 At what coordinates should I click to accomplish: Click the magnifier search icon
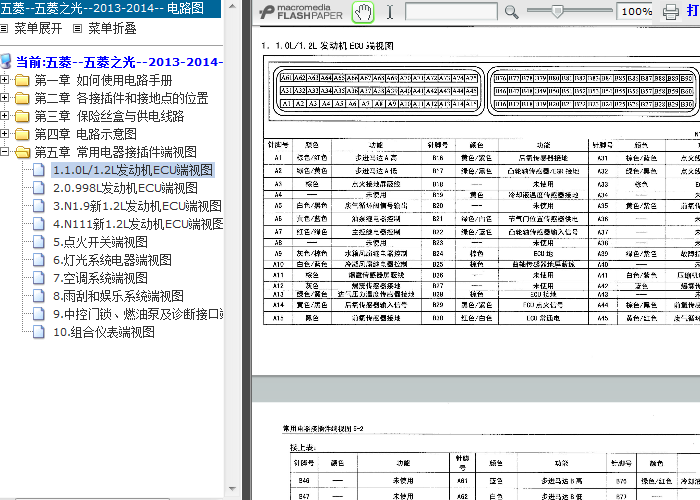(512, 12)
